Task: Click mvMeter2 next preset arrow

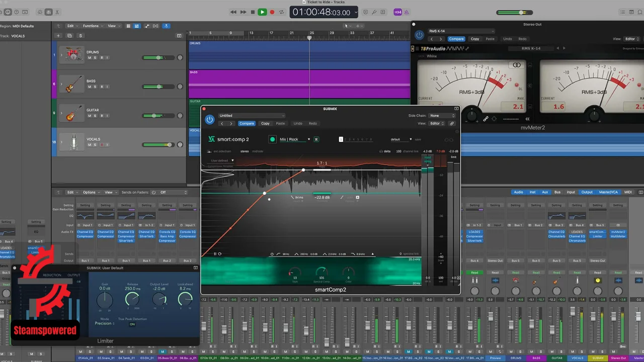Action: pyautogui.click(x=564, y=48)
